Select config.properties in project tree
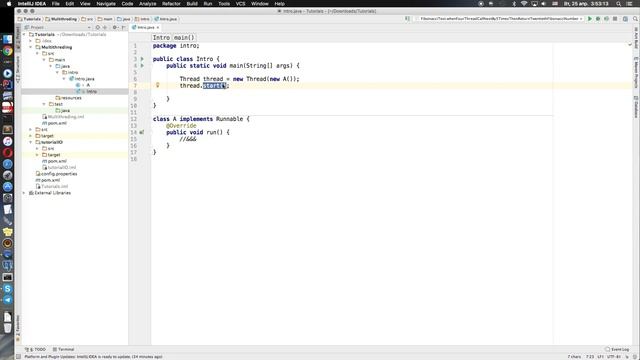The image size is (640, 360). (56, 174)
